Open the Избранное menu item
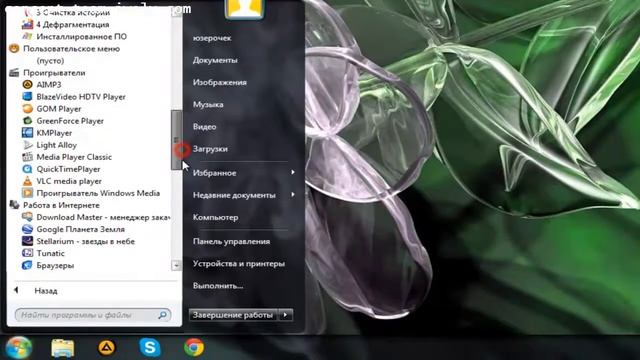 click(215, 173)
